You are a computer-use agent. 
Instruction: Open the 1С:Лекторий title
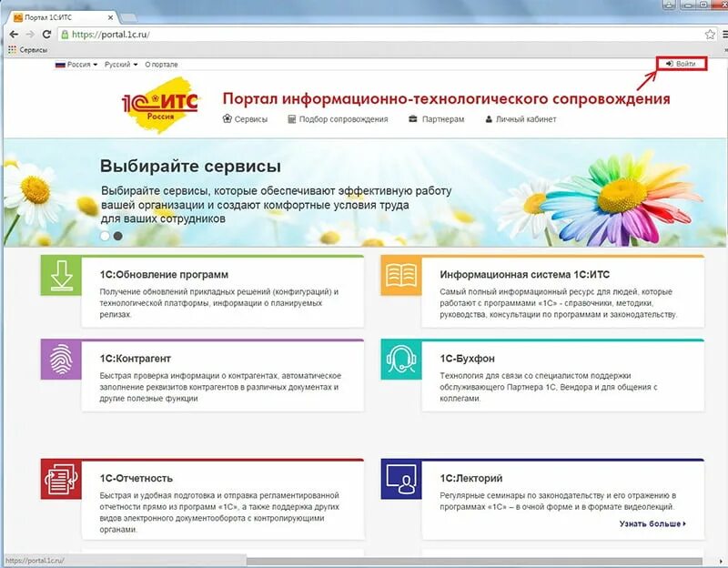470,479
